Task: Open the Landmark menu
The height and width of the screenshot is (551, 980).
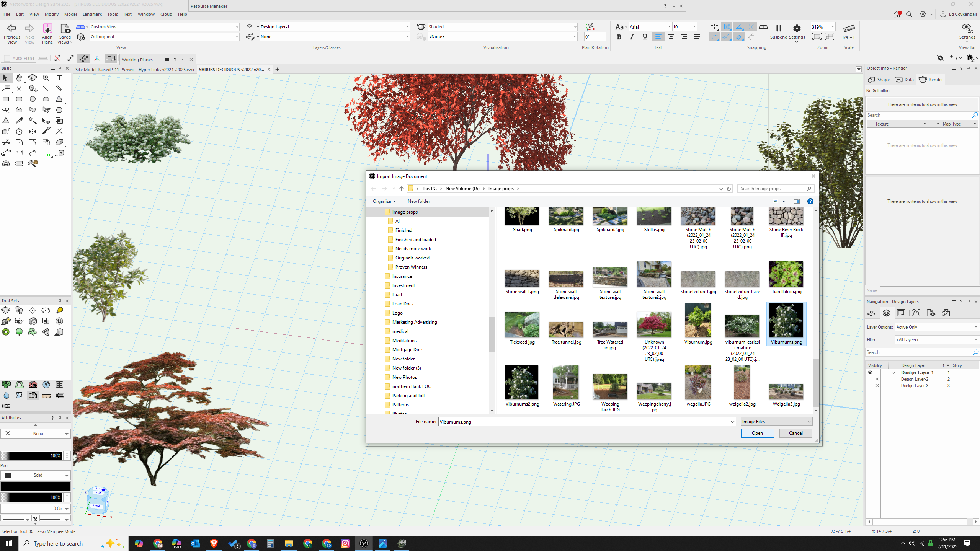Action: coord(92,14)
